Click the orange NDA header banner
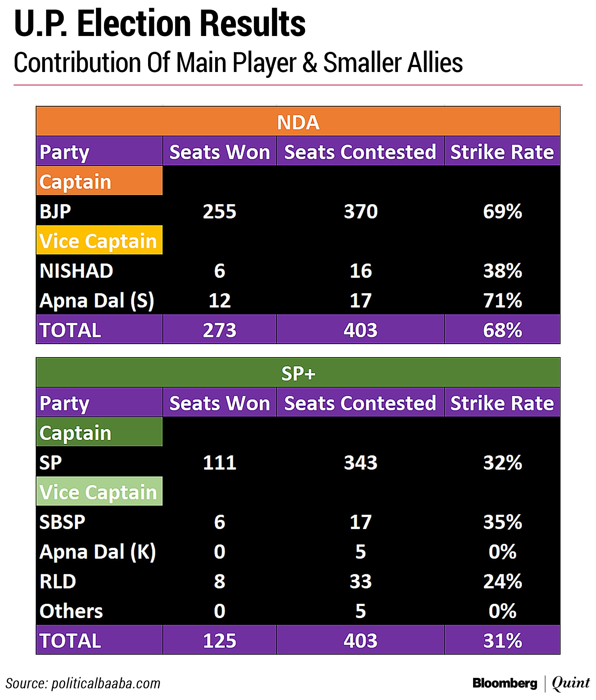596x700 pixels. point(298,122)
